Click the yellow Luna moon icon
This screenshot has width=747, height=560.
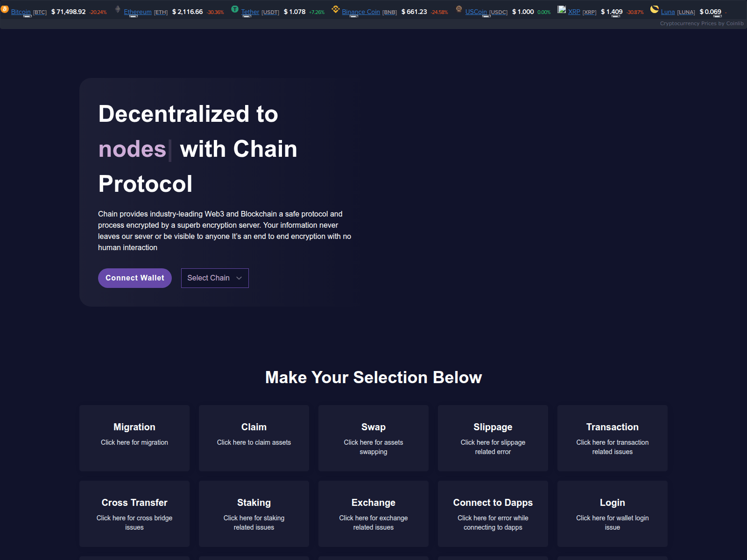point(655,9)
